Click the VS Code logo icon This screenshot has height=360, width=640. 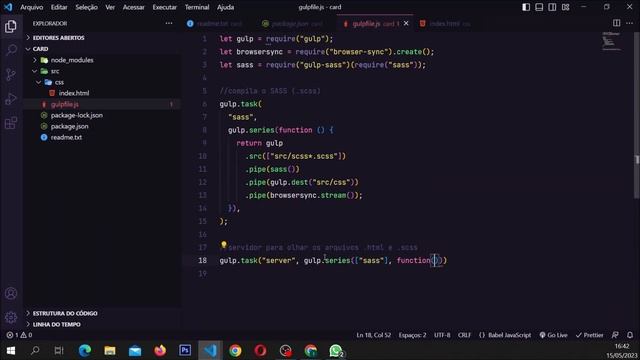pyautogui.click(x=8, y=7)
